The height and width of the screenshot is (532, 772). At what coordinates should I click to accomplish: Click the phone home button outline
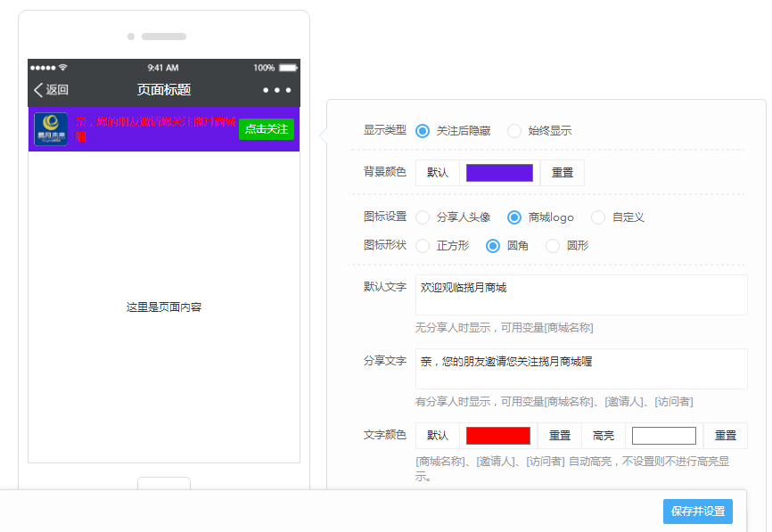(164, 483)
